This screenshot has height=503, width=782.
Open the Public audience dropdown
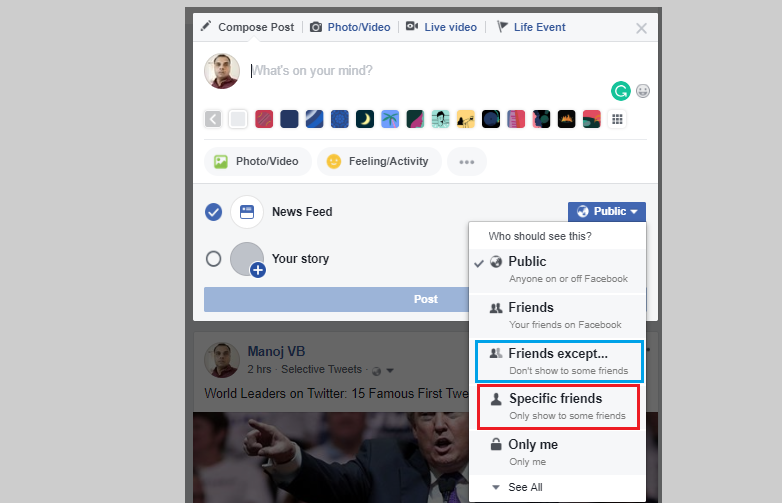tap(607, 212)
